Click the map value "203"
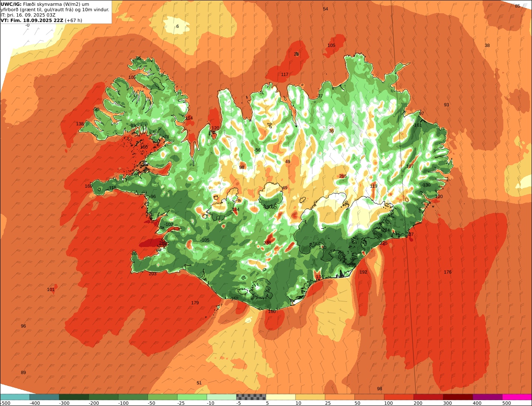Viewport: 532px width, 406px height. pos(153,274)
